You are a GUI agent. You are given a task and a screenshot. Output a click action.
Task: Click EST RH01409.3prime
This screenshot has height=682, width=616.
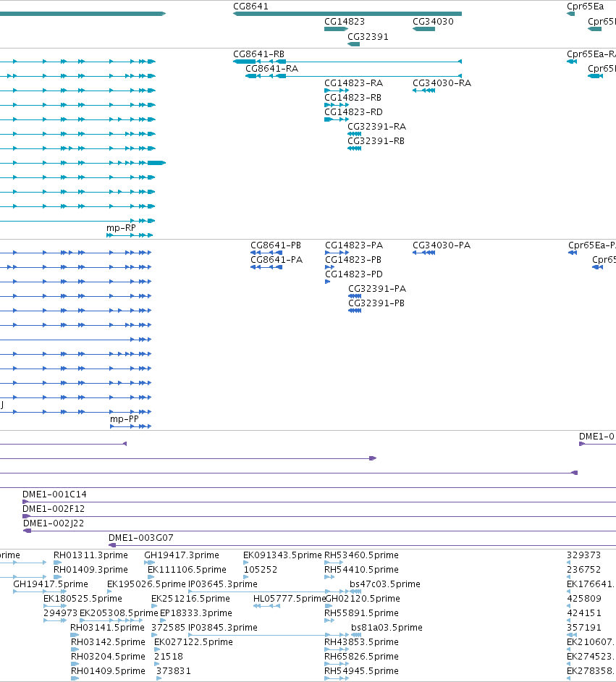pyautogui.click(x=91, y=570)
